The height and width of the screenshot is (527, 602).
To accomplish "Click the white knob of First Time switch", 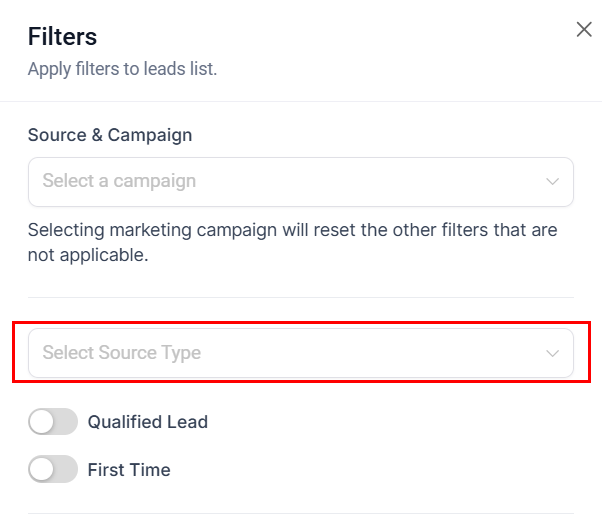I will [42, 469].
